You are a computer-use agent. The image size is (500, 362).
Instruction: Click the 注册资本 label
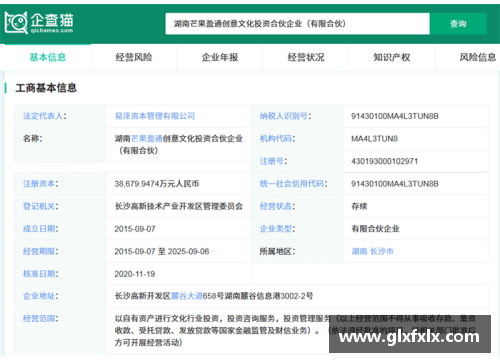pos(39,184)
